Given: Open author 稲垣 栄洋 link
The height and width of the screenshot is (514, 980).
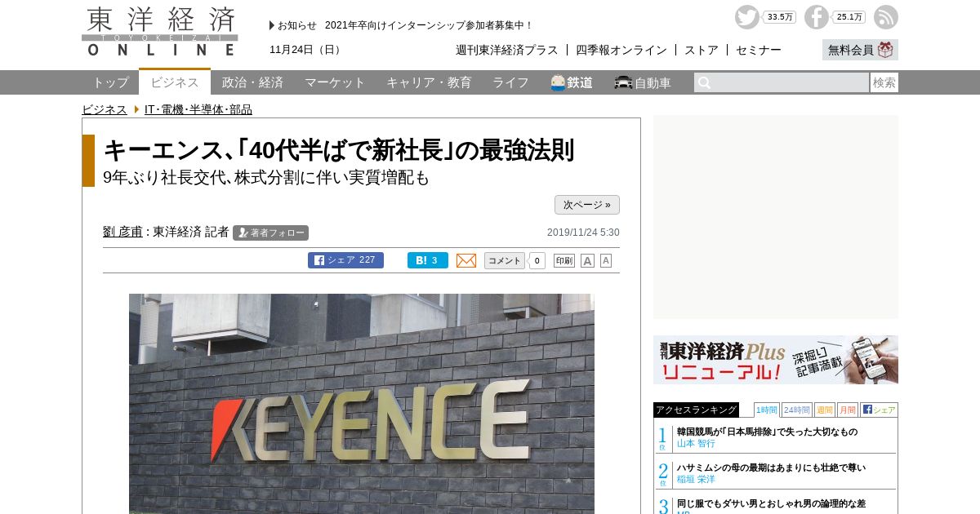Looking at the screenshot, I should coord(696,479).
